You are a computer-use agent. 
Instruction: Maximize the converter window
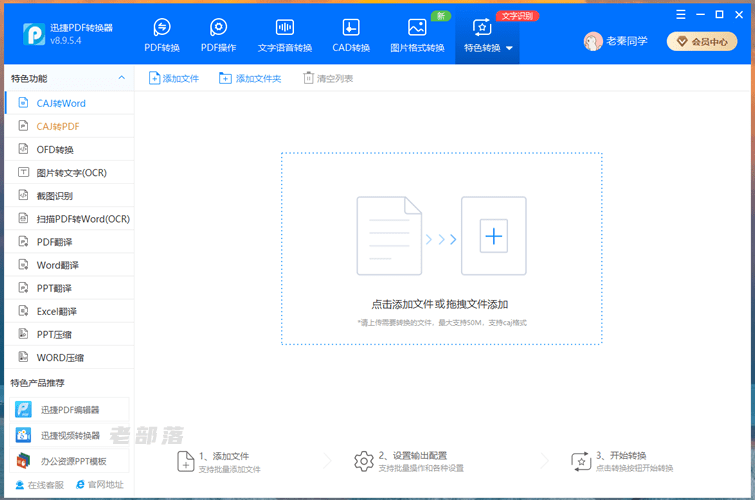pos(719,14)
